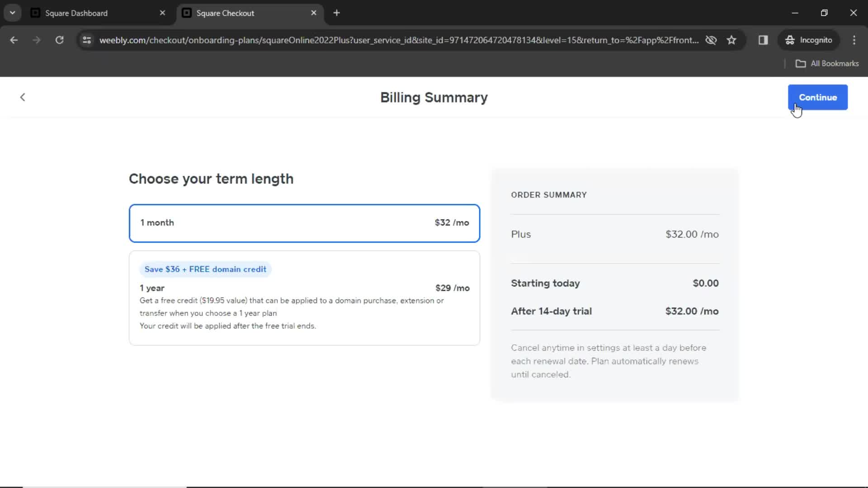Click Continue to proceed with billing
The image size is (868, 488).
pyautogui.click(x=818, y=97)
